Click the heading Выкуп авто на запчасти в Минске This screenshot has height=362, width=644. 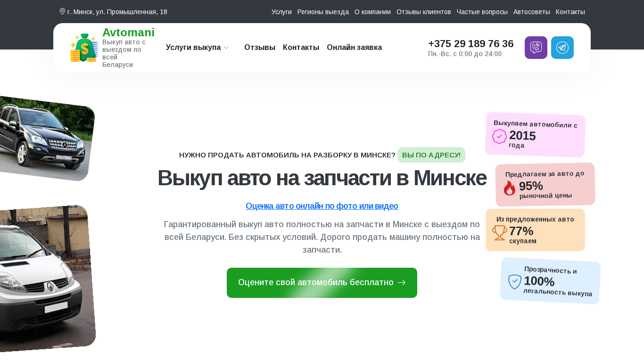tap(322, 178)
